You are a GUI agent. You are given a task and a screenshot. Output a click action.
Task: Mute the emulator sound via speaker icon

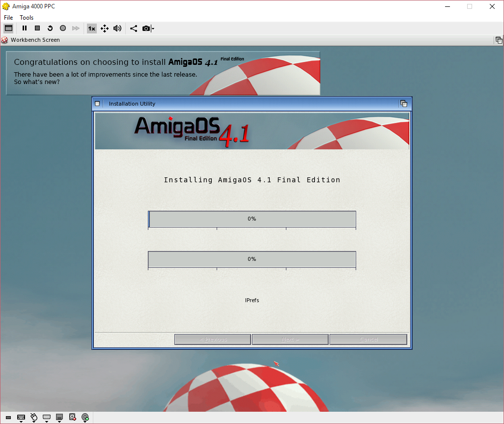coord(117,28)
